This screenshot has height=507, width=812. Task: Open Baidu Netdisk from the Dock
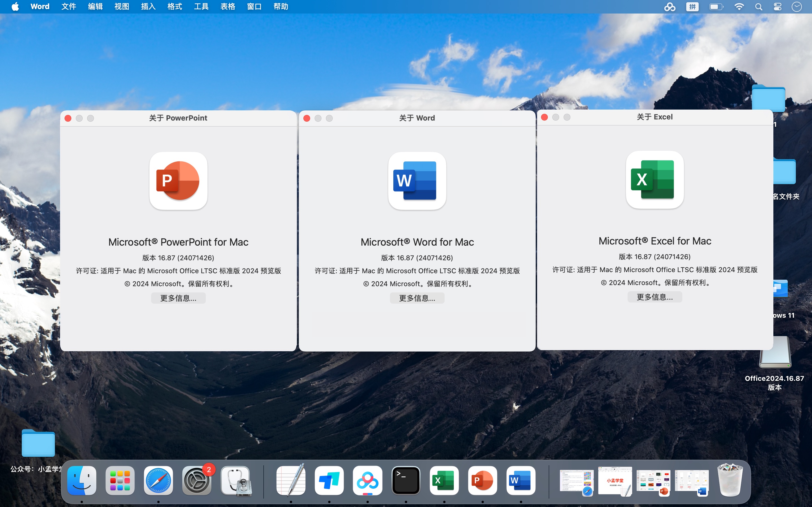click(x=367, y=480)
